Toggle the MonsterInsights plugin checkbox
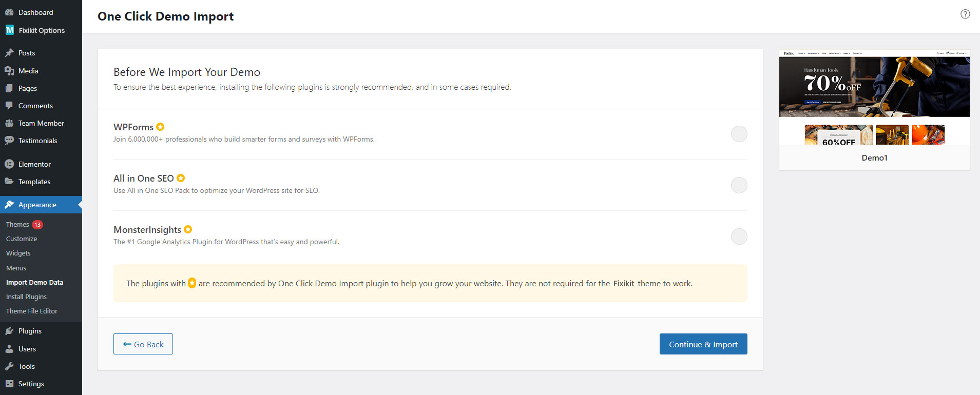Viewport: 980px width, 395px height. 739,236
